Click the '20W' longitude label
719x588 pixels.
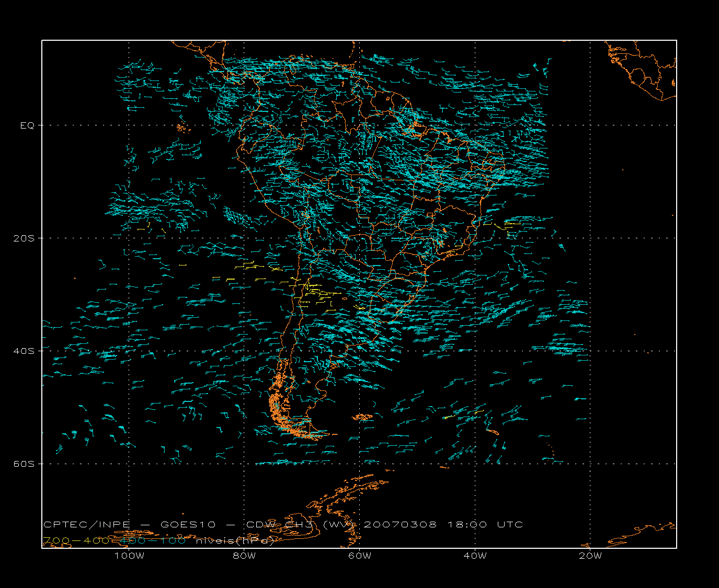[590, 556]
